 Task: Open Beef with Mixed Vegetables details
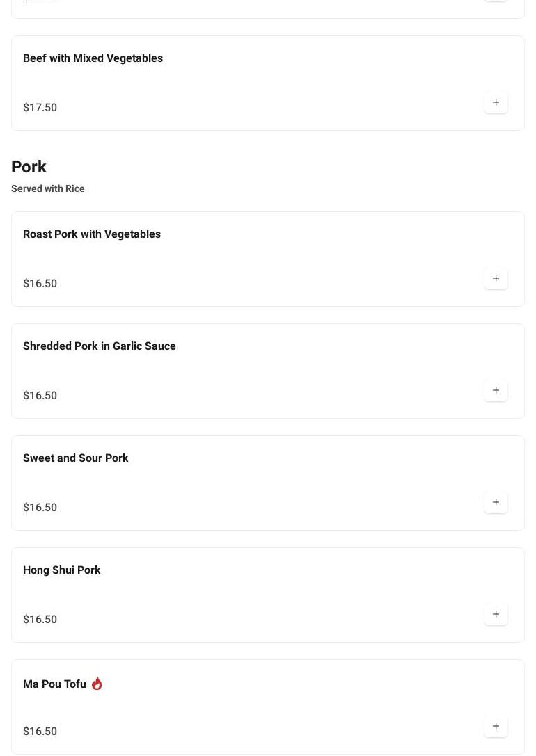tap(93, 58)
